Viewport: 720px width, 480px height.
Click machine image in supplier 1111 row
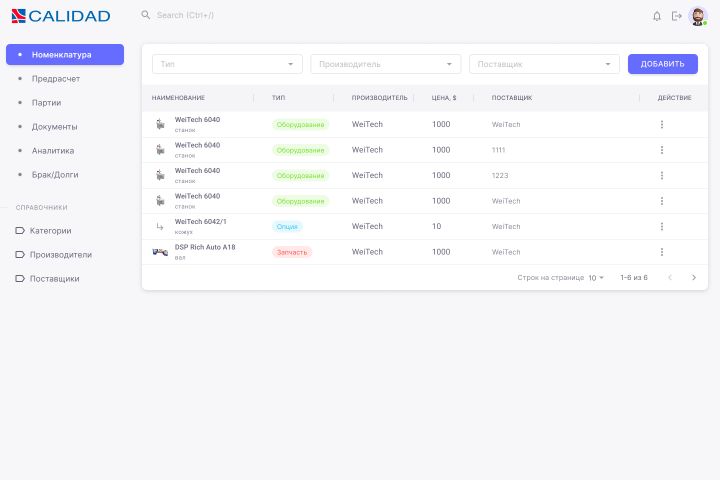[x=160, y=150]
